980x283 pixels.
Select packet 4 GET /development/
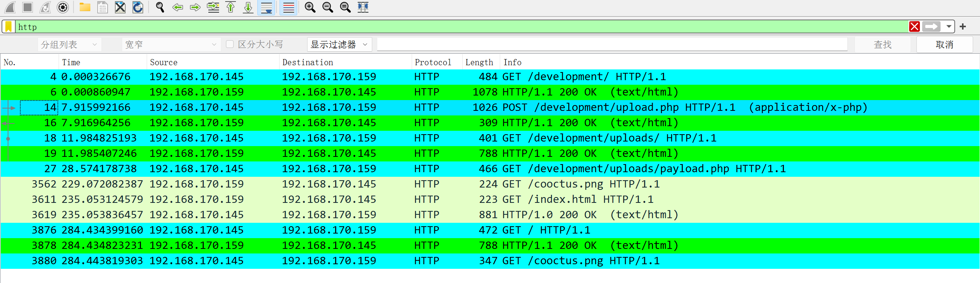pos(490,77)
